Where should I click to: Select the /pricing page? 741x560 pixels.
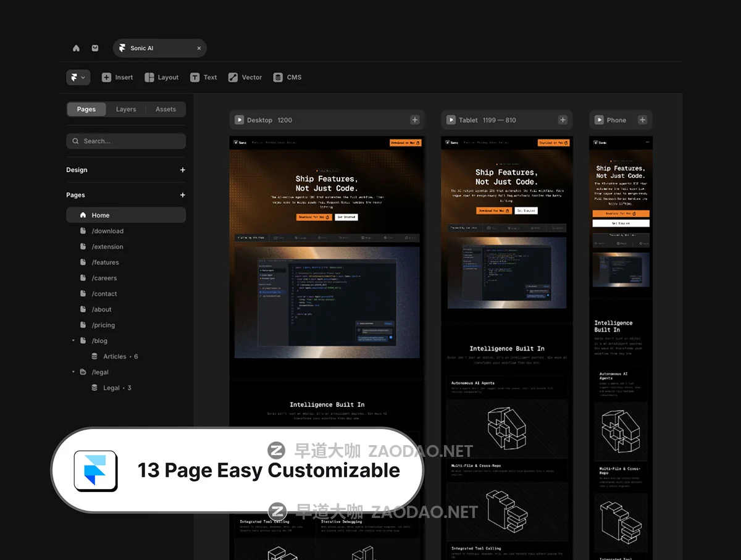tap(103, 325)
